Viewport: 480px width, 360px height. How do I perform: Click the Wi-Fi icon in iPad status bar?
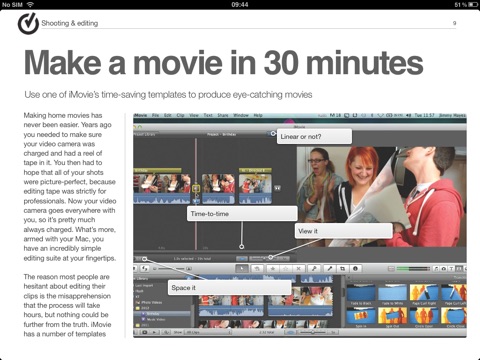(x=30, y=4)
